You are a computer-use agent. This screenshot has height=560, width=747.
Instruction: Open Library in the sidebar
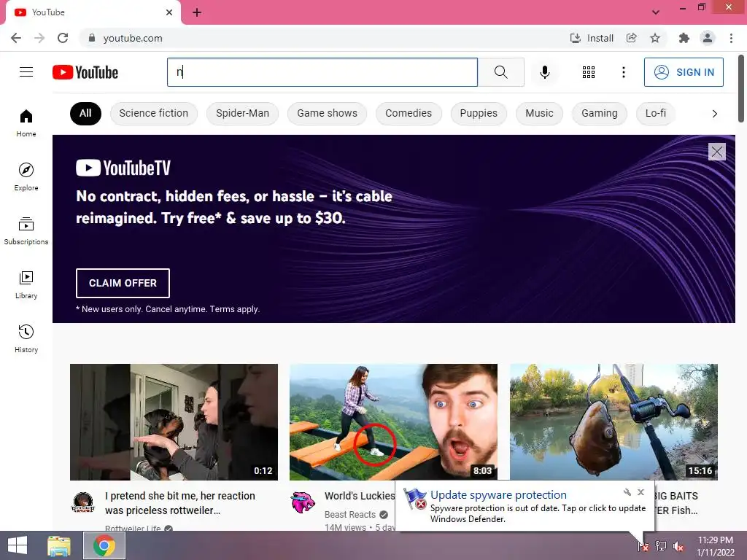tap(26, 285)
